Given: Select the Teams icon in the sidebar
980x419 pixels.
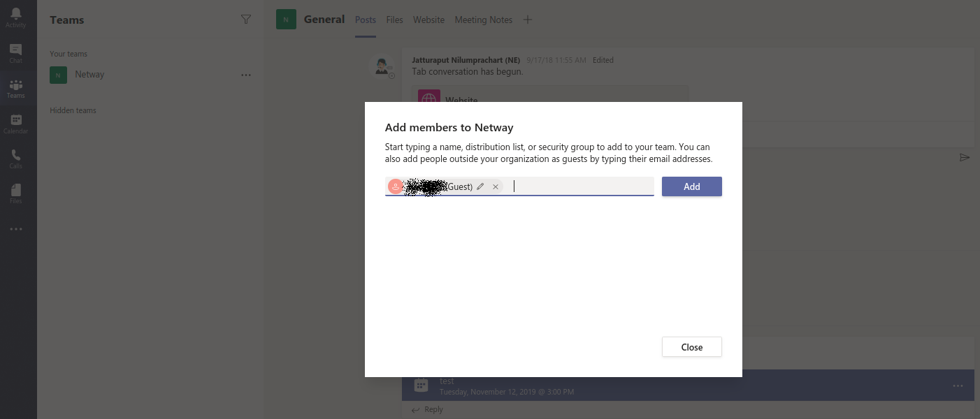Looking at the screenshot, I should (x=15, y=89).
